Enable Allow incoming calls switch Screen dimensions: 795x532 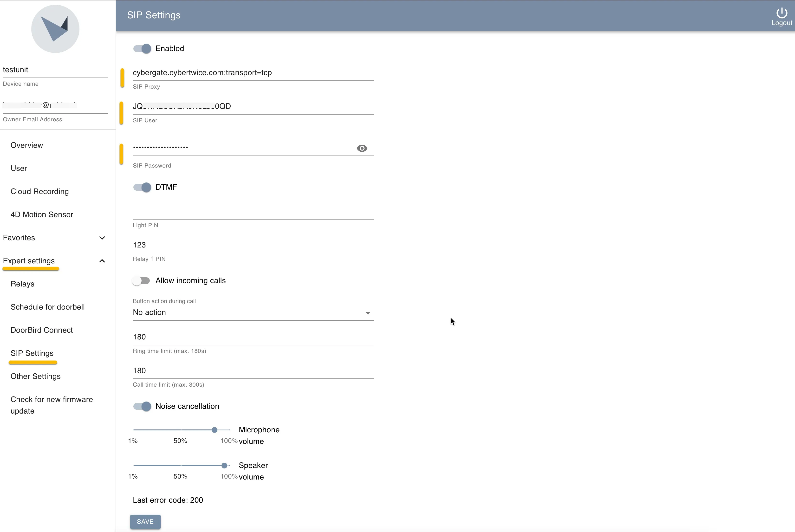(141, 281)
